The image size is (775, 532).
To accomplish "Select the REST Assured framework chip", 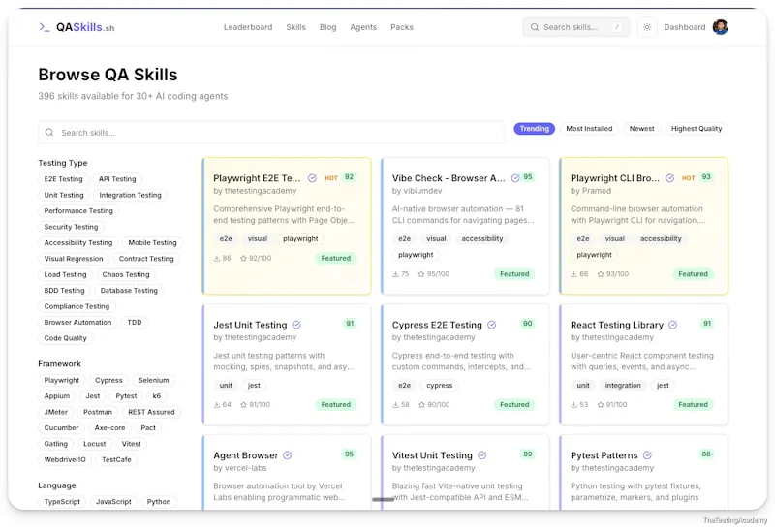I will tap(151, 412).
